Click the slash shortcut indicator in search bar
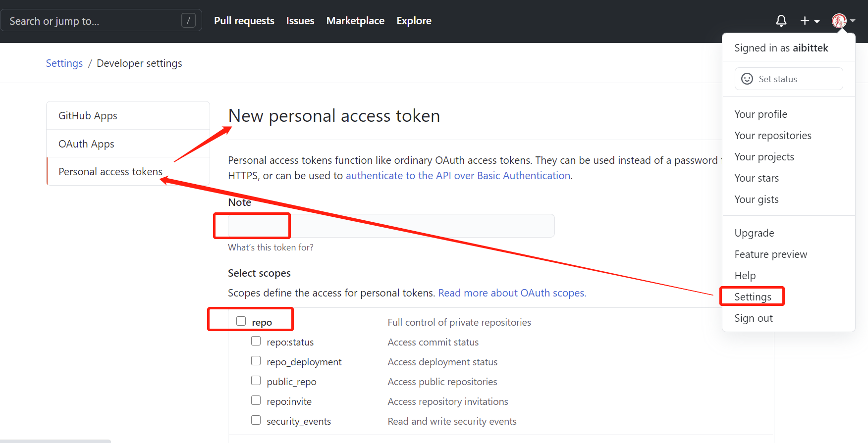The height and width of the screenshot is (443, 868). 188,20
